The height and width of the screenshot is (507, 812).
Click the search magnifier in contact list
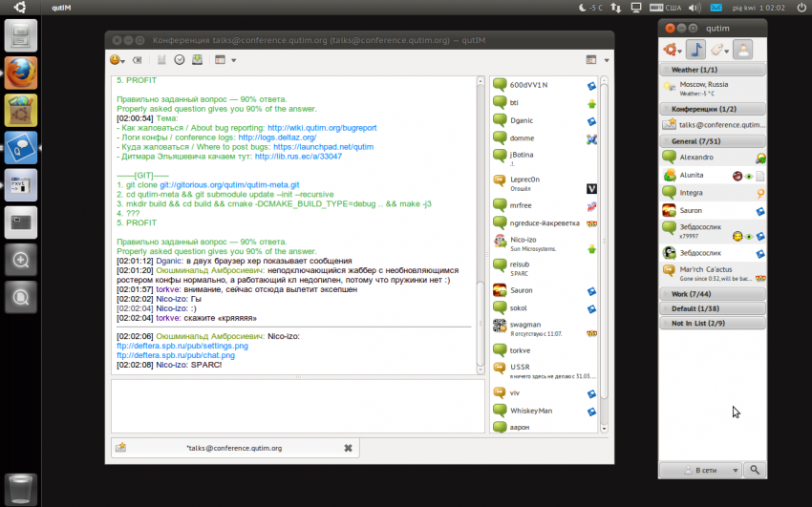(x=755, y=469)
